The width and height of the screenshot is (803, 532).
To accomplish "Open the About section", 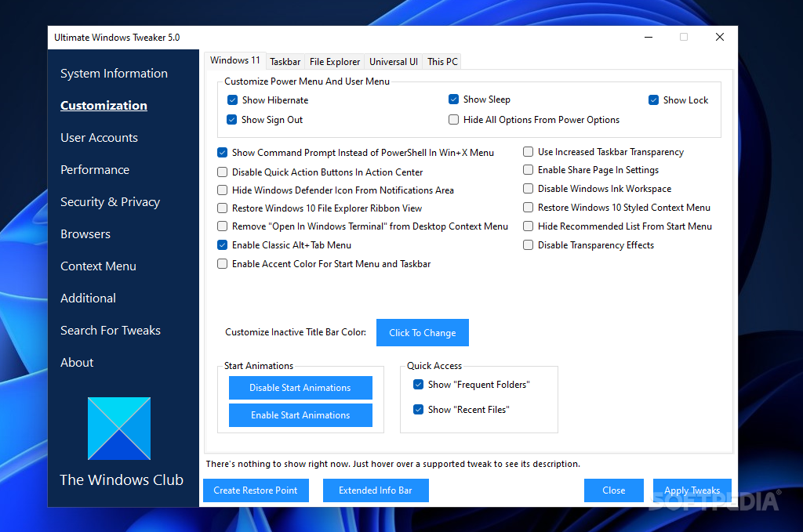I will click(77, 363).
